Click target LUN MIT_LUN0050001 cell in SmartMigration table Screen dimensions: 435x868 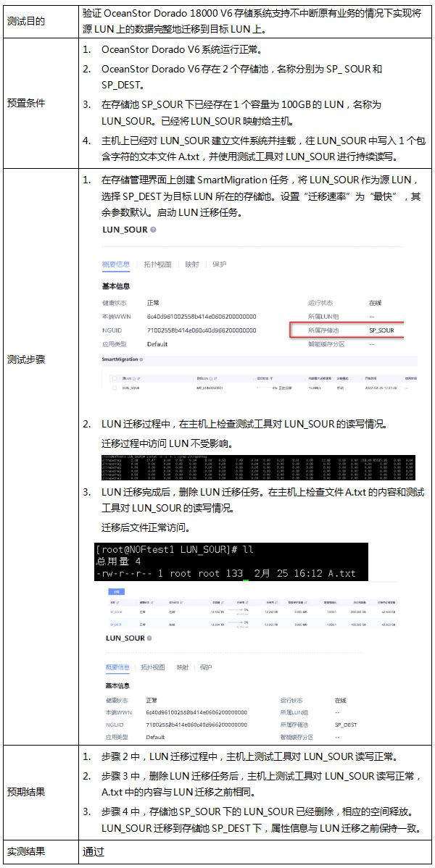pos(210,388)
